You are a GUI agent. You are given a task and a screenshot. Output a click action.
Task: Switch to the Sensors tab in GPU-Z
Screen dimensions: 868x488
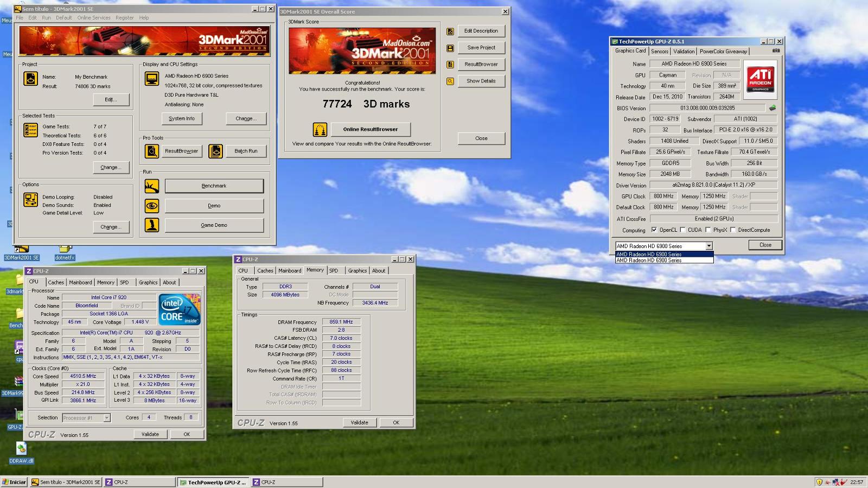(660, 52)
